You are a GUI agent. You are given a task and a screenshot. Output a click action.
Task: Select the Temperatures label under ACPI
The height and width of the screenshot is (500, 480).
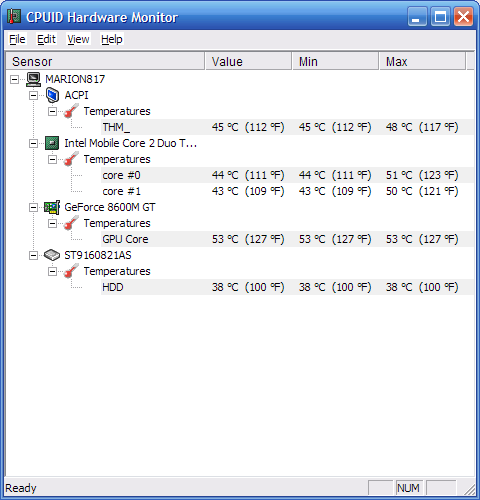click(x=117, y=111)
